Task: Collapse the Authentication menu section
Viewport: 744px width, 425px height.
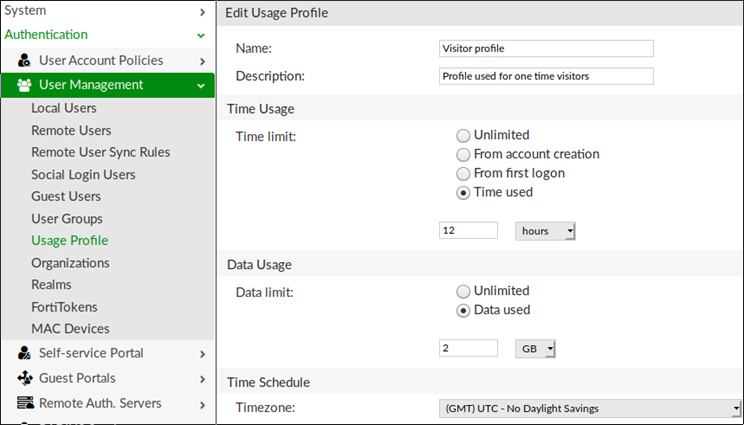Action: 105,34
